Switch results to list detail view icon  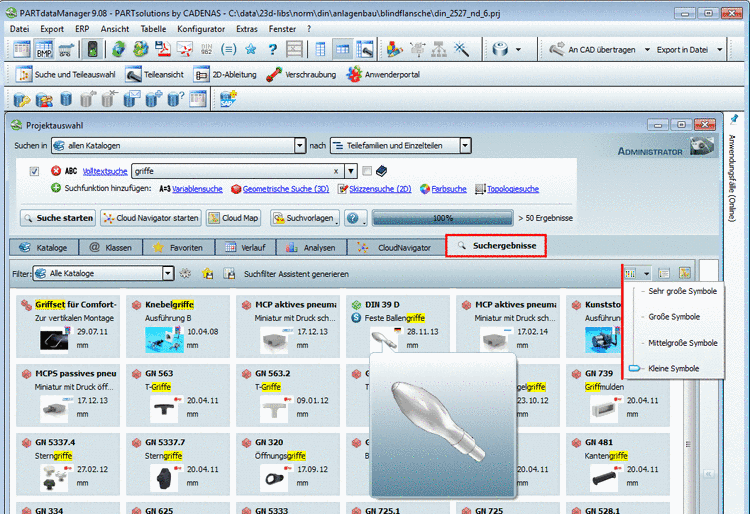point(663,273)
